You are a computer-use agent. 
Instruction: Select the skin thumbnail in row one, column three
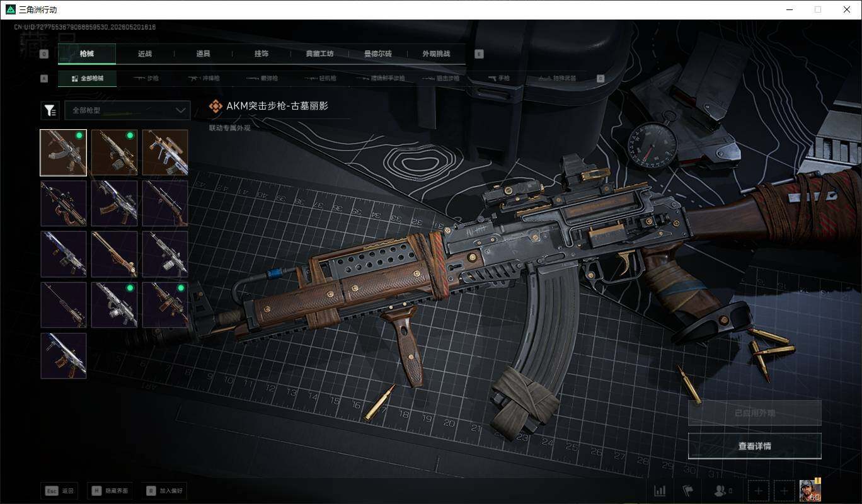(x=165, y=152)
